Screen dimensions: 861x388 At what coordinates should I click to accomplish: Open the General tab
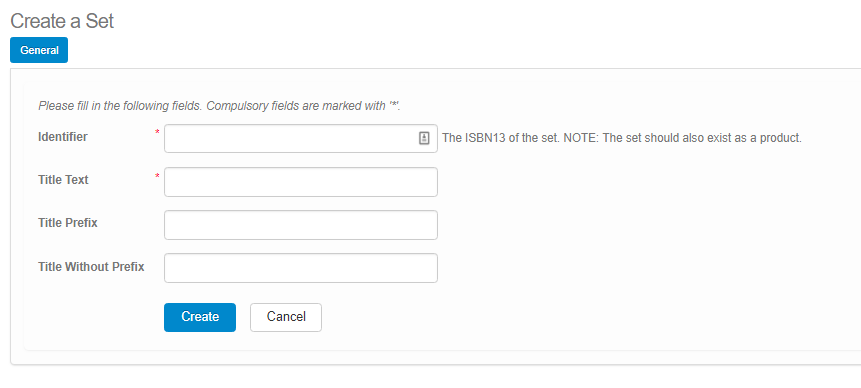39,50
